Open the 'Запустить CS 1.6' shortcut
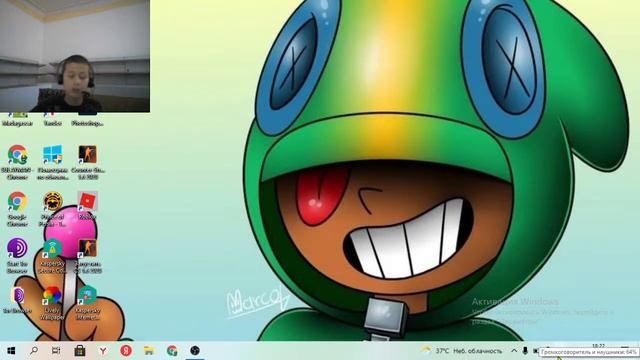Viewport: 640px width, 360px height. (x=87, y=256)
